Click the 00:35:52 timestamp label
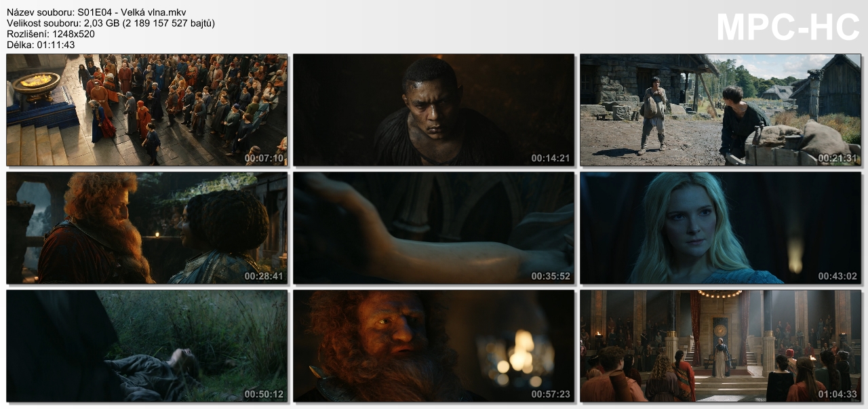 coord(551,276)
